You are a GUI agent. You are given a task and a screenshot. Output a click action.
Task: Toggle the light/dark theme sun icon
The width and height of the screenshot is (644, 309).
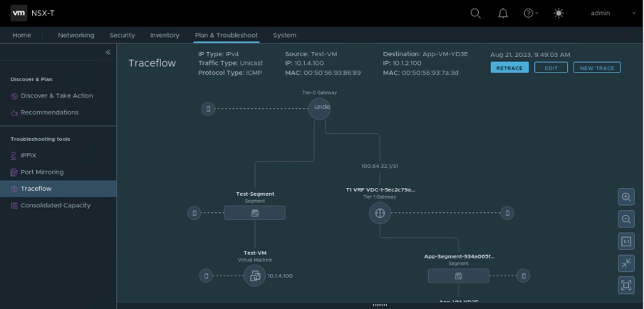click(x=558, y=14)
